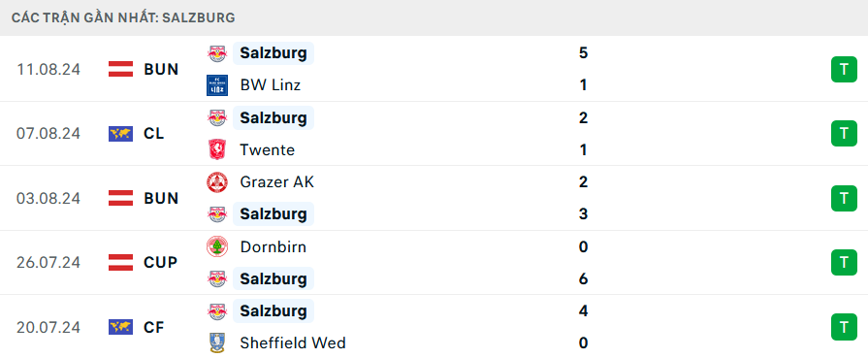The height and width of the screenshot is (358, 868).
Task: Click the highlighted Salzburg name versus Dornbirn
Action: coord(273,278)
